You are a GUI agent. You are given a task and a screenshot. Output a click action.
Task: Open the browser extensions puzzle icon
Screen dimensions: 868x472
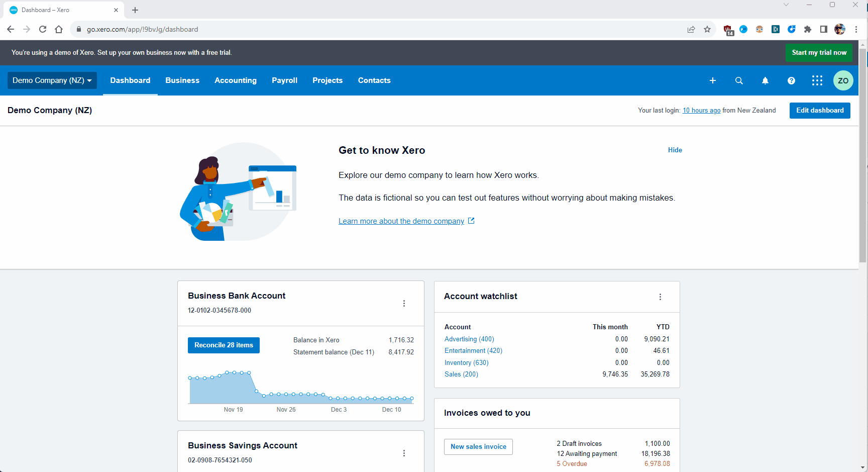pyautogui.click(x=808, y=29)
